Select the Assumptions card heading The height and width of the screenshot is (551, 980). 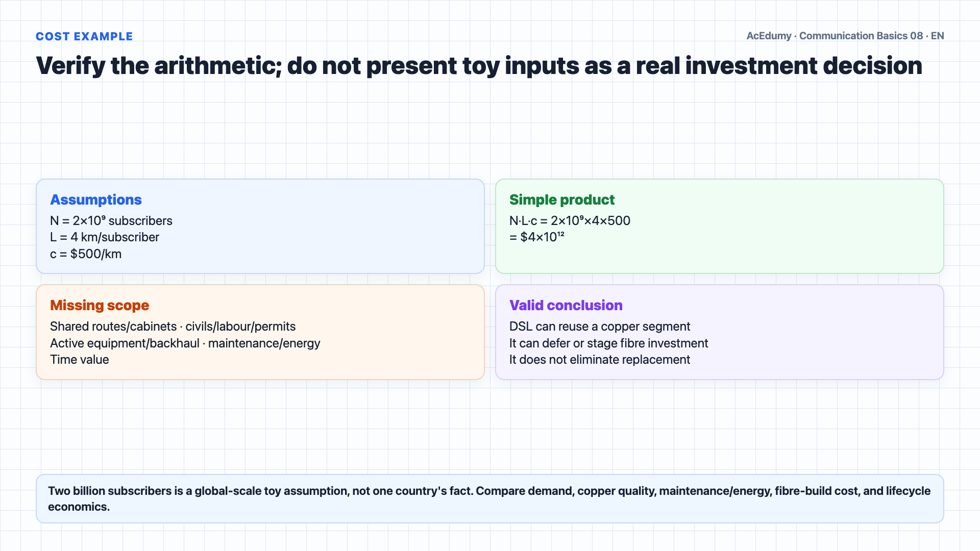(96, 199)
